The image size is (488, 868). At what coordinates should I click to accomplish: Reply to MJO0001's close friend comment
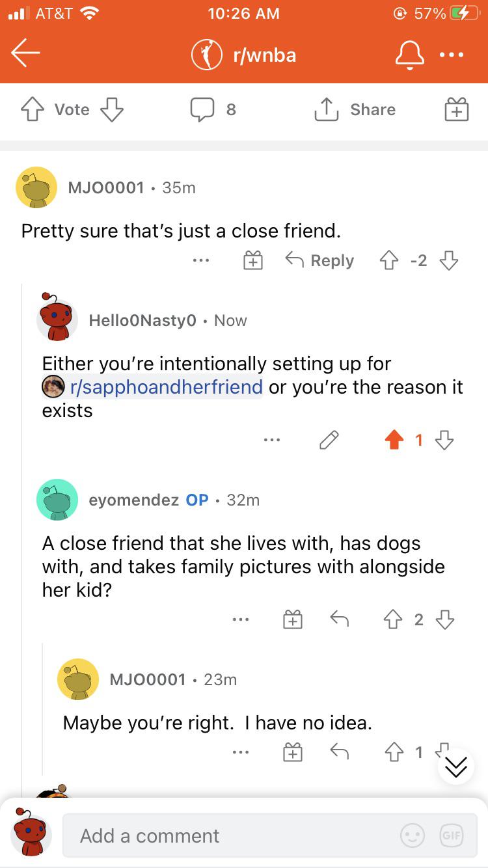(320, 260)
